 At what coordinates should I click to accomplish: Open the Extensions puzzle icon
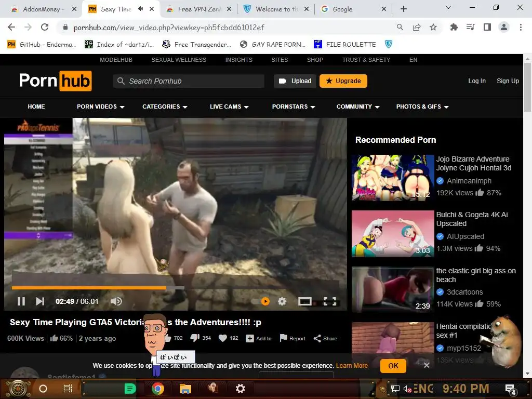454,27
